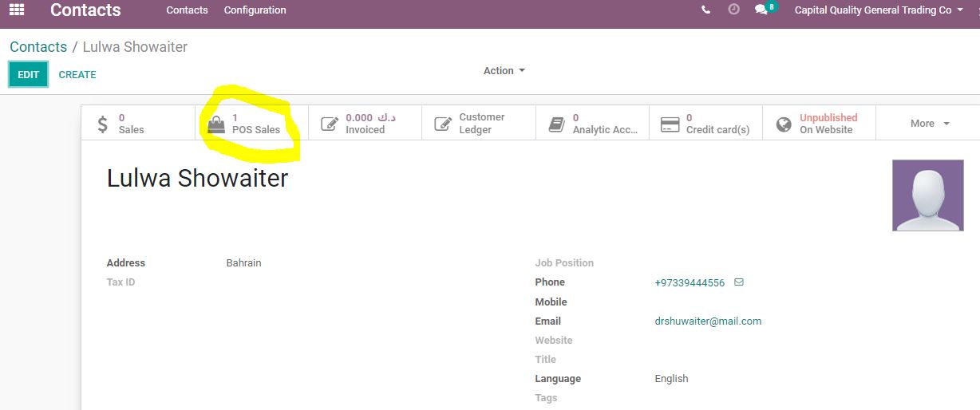This screenshot has height=410, width=980.
Task: Open Credit card(s) stat button
Action: [x=705, y=124]
